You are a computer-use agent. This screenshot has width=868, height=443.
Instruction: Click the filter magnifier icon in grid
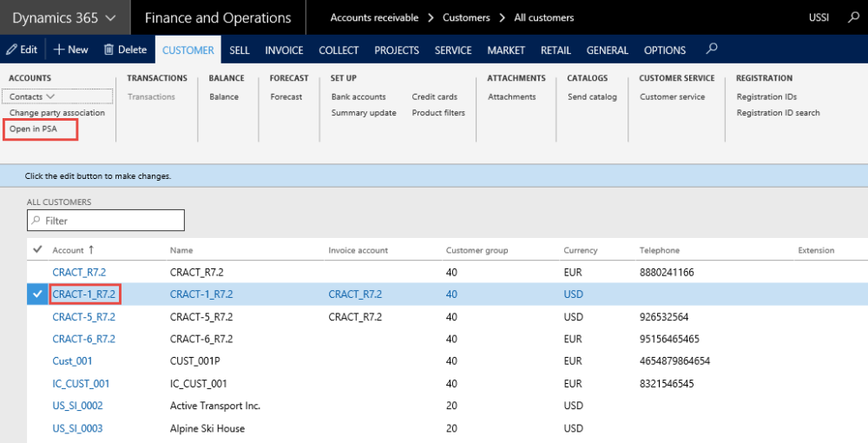37,221
